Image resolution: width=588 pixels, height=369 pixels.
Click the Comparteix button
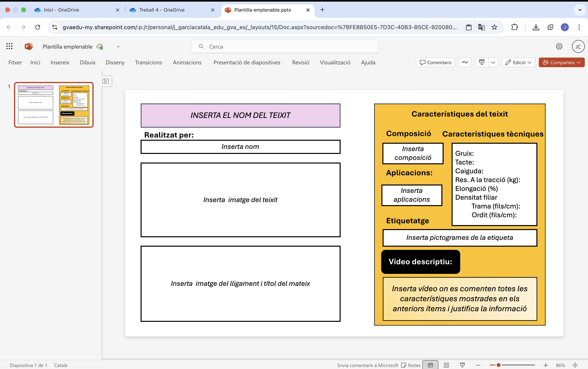point(561,63)
